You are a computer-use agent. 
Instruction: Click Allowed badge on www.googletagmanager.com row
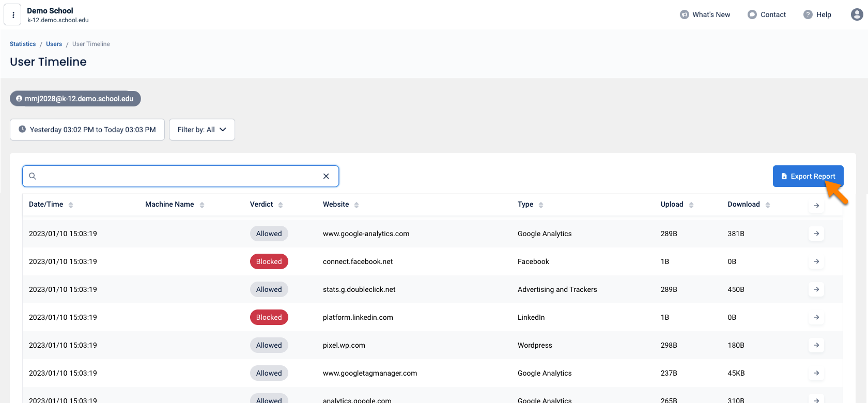click(x=269, y=373)
